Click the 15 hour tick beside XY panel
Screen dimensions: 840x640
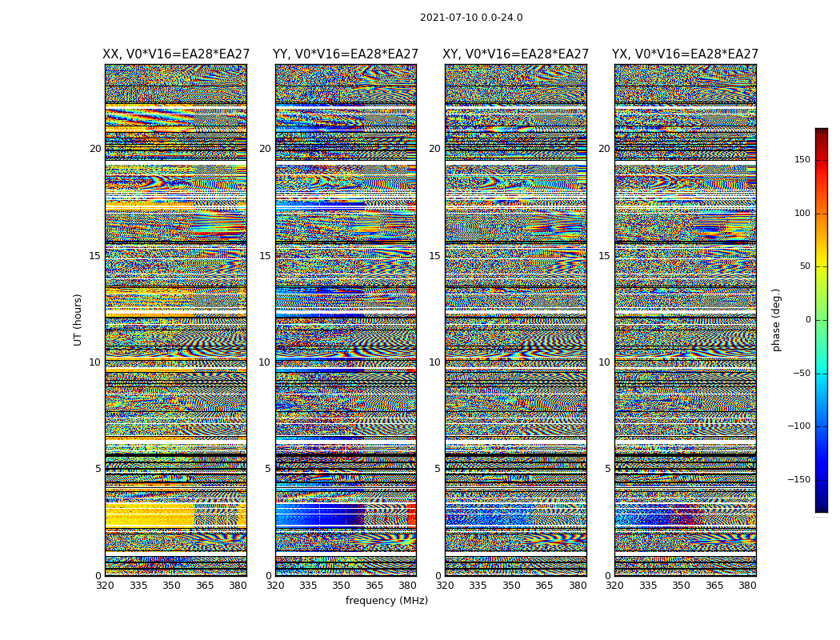435,255
